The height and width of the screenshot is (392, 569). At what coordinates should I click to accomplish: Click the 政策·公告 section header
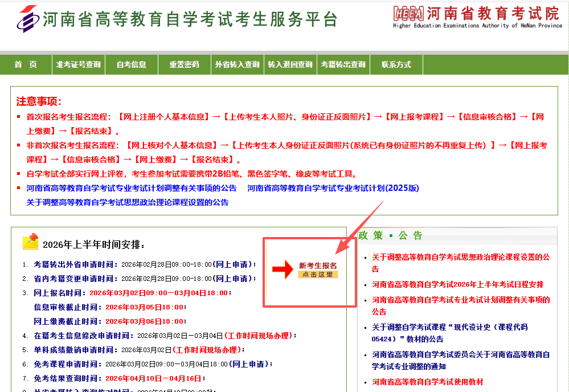(390, 235)
